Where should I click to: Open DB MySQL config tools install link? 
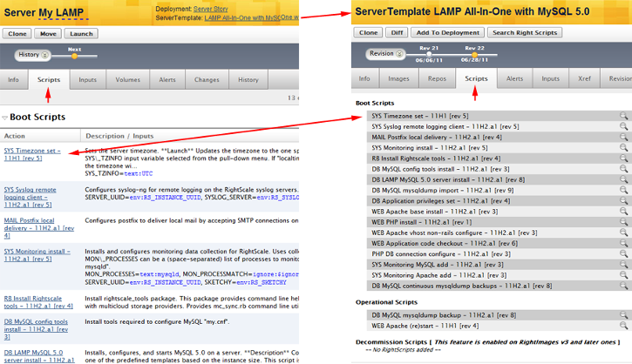pos(36,329)
